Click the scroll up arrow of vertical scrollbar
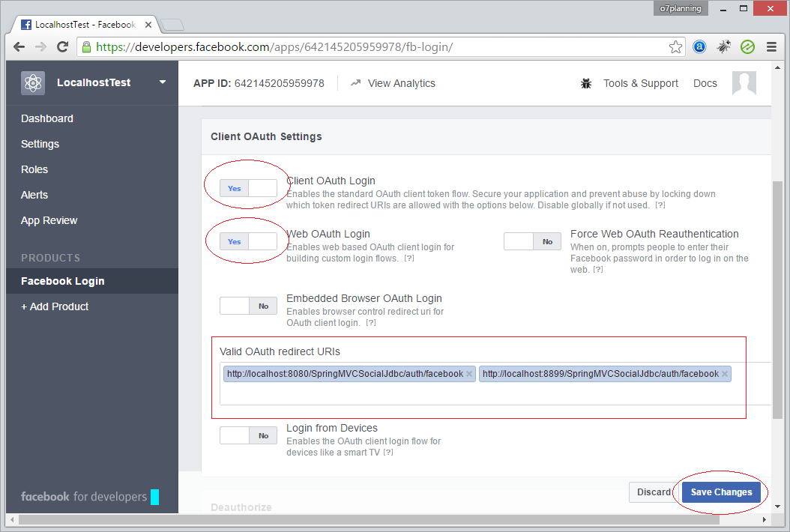 [x=777, y=67]
